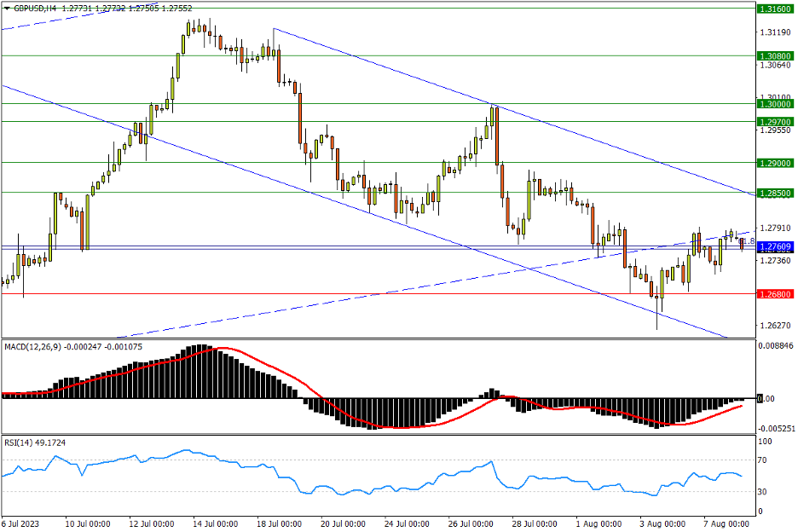Image resolution: width=798 pixels, height=532 pixels.
Task: Click the RSI scale value 70
Action: [764, 460]
